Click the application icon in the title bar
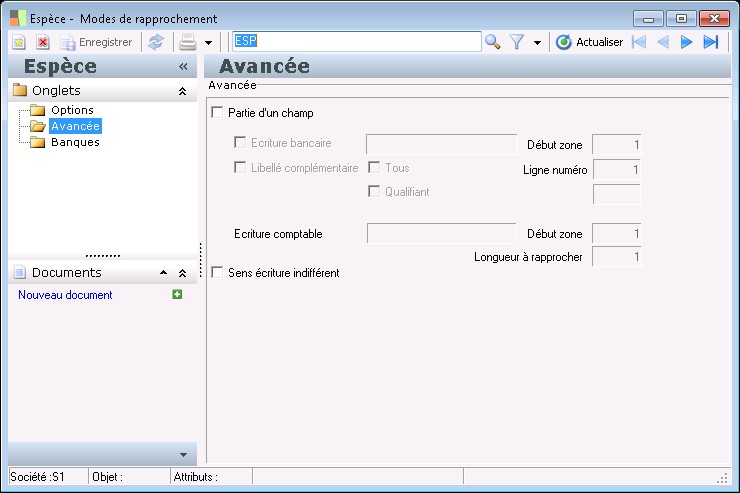Screen dimensions: 740x493 (x=17, y=18)
